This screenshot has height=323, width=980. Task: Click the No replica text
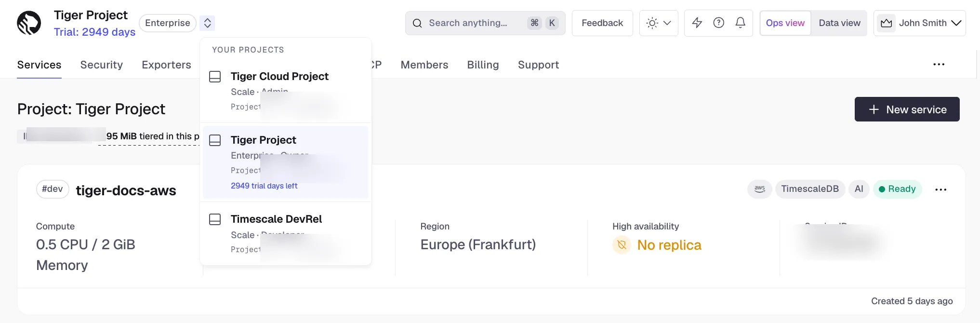(669, 245)
